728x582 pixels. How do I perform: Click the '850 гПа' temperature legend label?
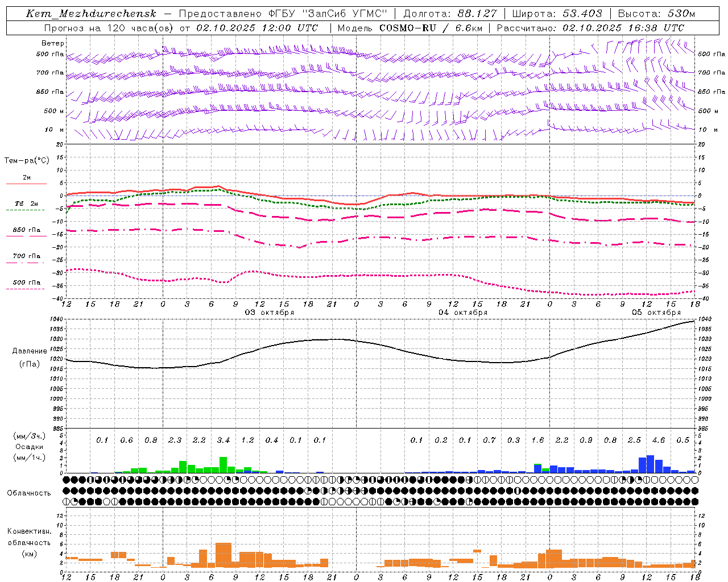27,230
